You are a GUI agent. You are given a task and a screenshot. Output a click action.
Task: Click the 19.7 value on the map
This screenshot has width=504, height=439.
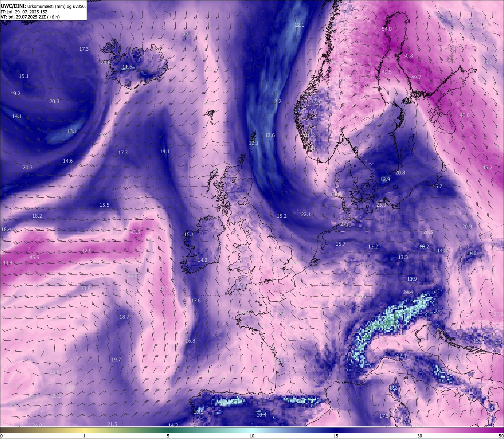(116, 360)
